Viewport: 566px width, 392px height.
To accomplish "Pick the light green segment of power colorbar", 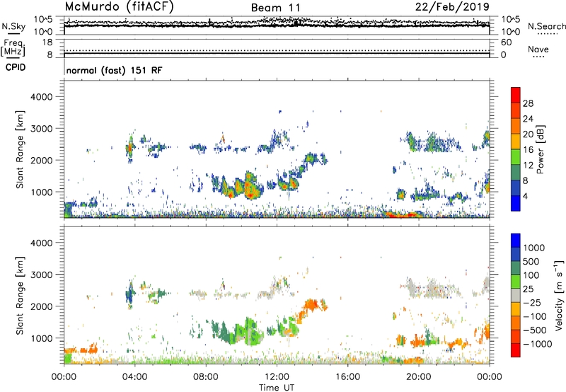I will [x=516, y=157].
